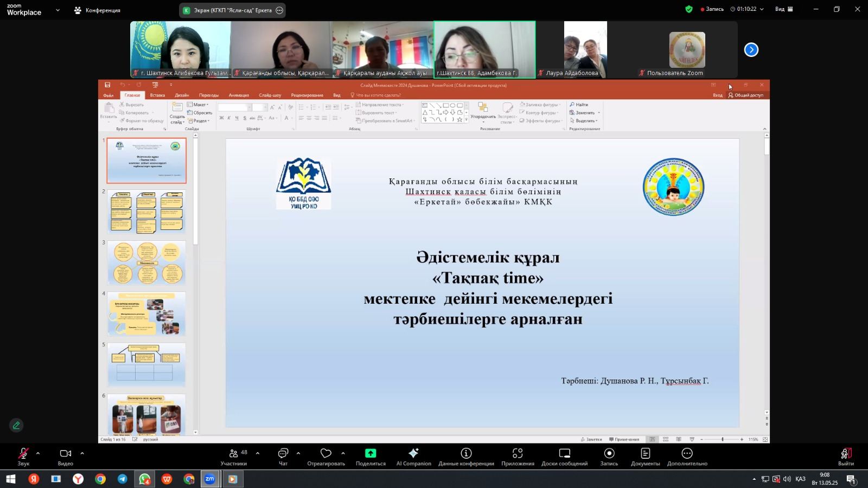Image resolution: width=868 pixels, height=488 pixels.
Task: Open AI Companion in the Zoom toolbar
Action: (x=413, y=457)
